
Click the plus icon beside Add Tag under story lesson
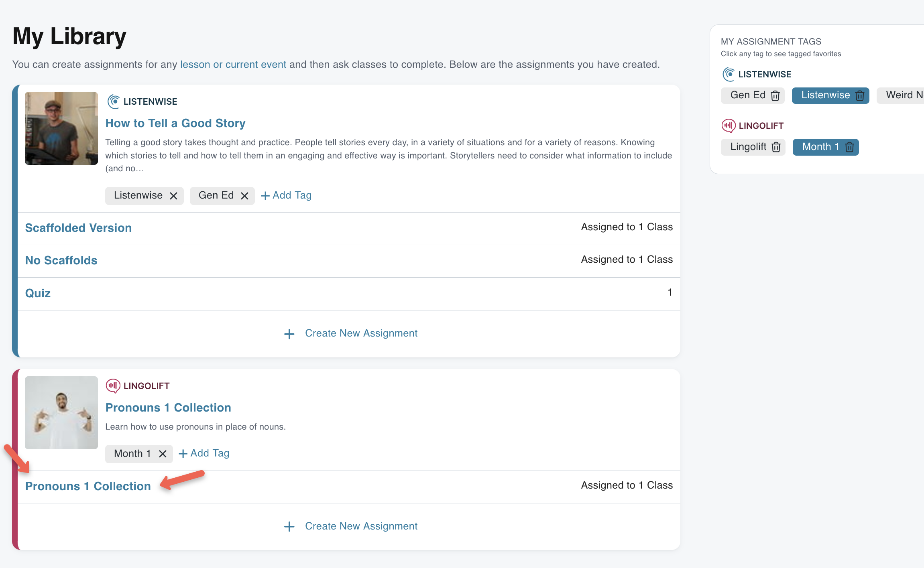coord(265,196)
